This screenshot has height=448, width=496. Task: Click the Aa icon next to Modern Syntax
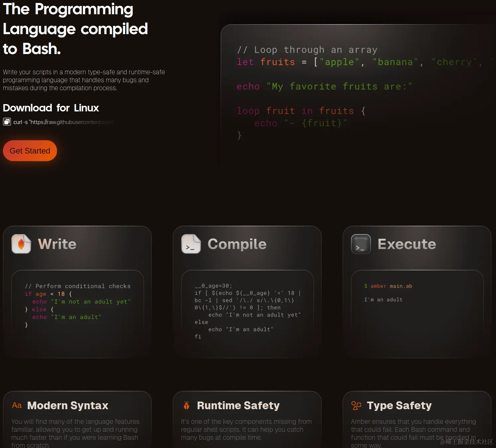17,405
